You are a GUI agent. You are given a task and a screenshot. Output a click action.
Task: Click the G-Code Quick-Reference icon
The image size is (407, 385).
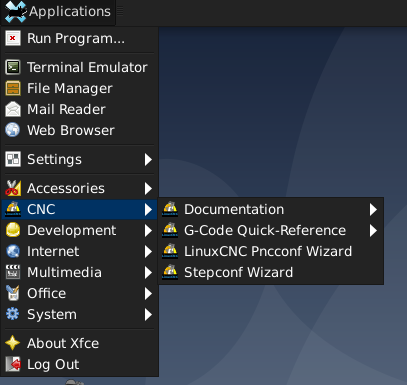(x=170, y=230)
